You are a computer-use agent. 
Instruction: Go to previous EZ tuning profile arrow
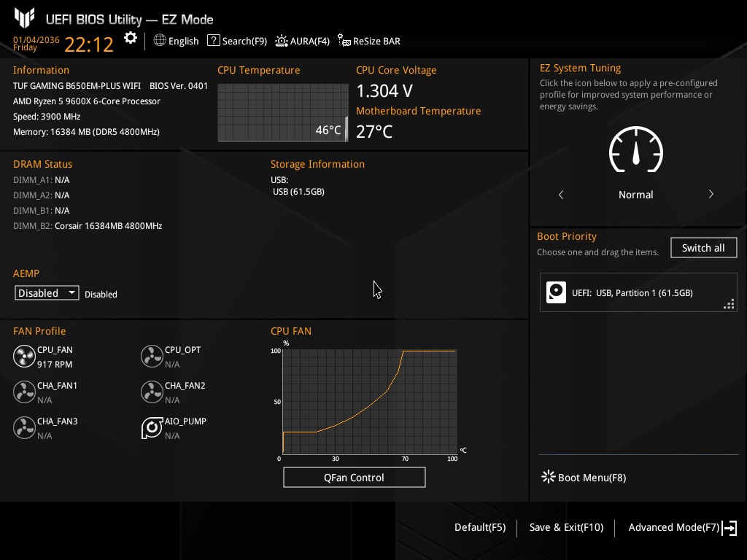561,194
